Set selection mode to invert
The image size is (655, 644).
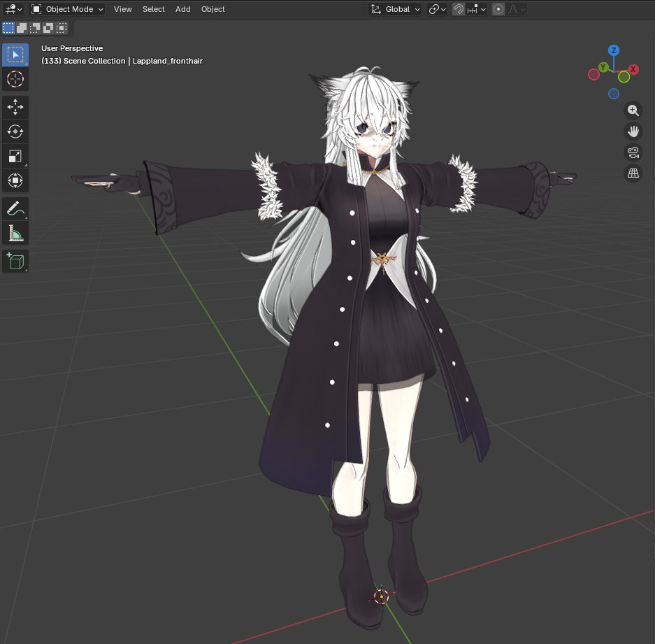tap(48, 28)
